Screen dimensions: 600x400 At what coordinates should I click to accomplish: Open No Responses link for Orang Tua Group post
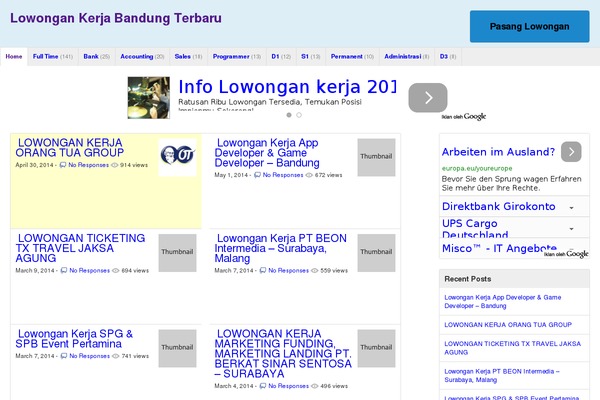88,165
